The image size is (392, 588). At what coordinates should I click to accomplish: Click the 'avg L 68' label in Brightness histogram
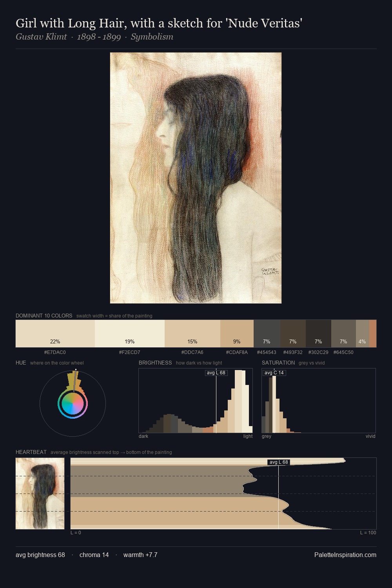click(x=216, y=373)
